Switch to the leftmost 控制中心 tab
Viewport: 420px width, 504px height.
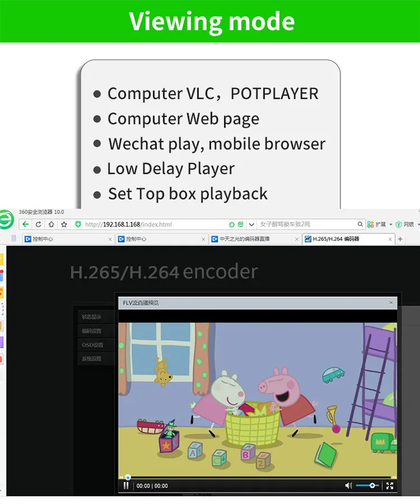(68, 239)
